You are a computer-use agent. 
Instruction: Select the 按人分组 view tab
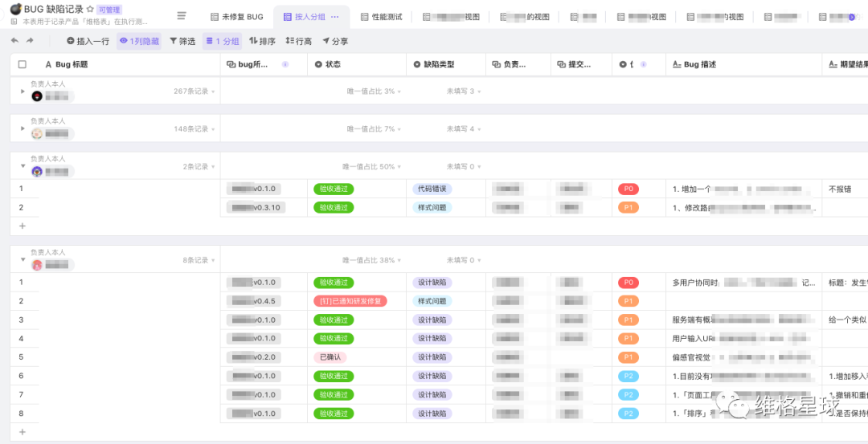point(311,17)
